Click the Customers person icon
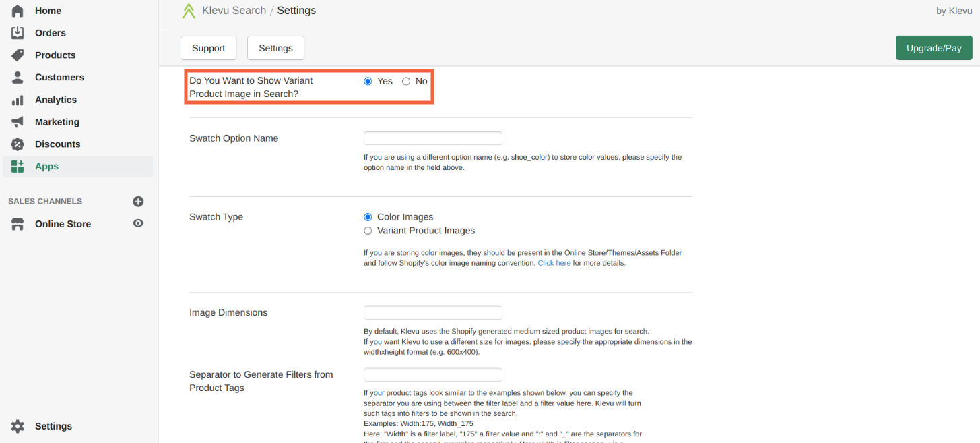980x443 pixels. pos(18,77)
